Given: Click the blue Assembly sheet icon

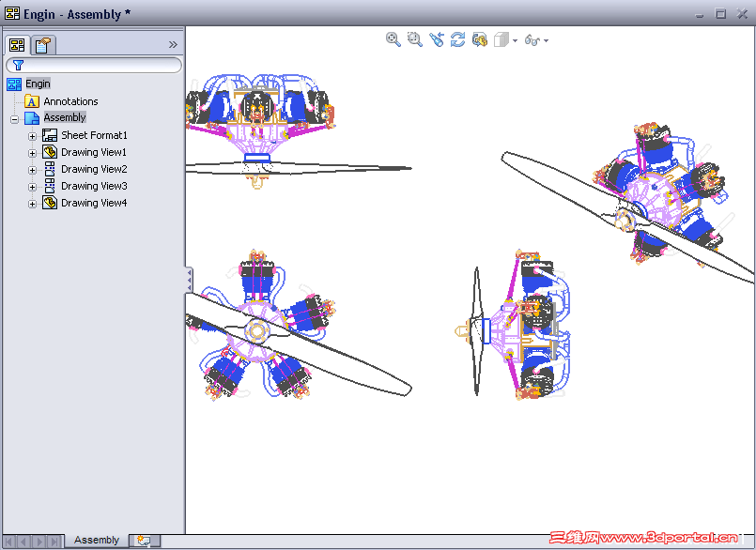Looking at the screenshot, I should (x=32, y=118).
